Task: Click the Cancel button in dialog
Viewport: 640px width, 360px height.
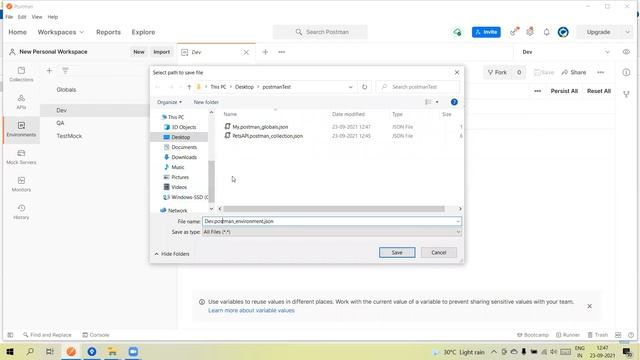Action: tap(439, 253)
